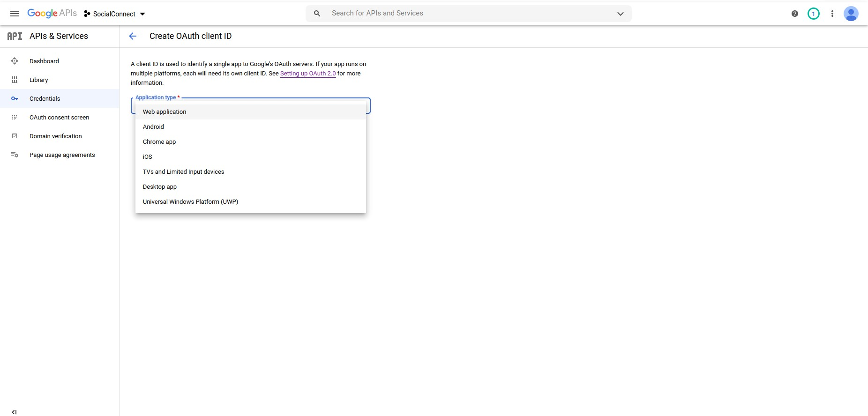
Task: Click the Google APIs logo
Action: tap(52, 13)
